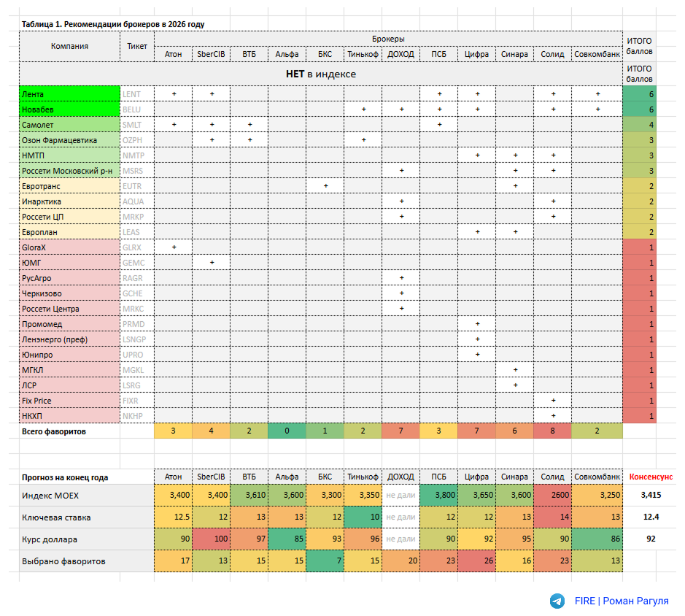Select the 'FIXR' ticker cell

point(137,401)
